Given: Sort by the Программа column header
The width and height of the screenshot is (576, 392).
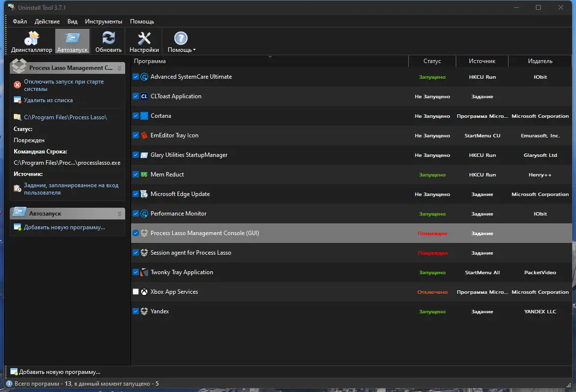Looking at the screenshot, I should click(269, 61).
